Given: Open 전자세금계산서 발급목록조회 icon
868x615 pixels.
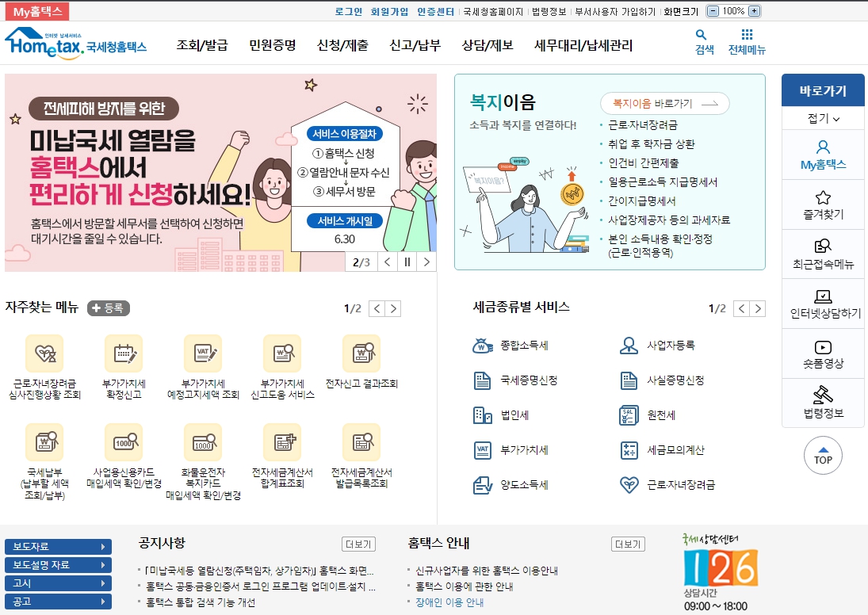Looking at the screenshot, I should 361,441.
